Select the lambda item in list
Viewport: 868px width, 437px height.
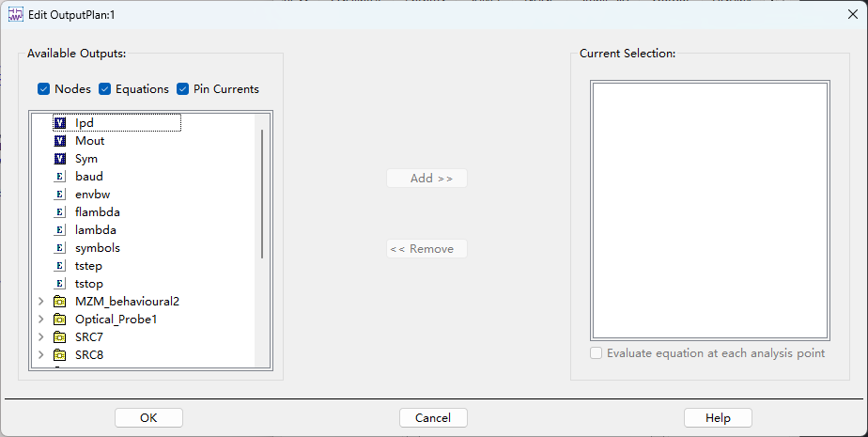(x=95, y=230)
